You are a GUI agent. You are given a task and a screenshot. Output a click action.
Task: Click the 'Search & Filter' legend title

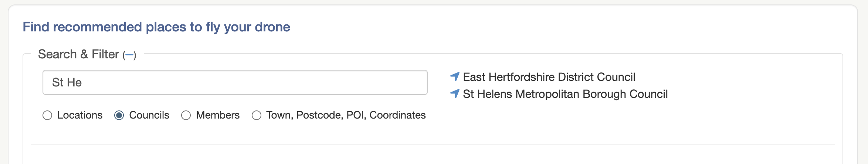coord(78,54)
